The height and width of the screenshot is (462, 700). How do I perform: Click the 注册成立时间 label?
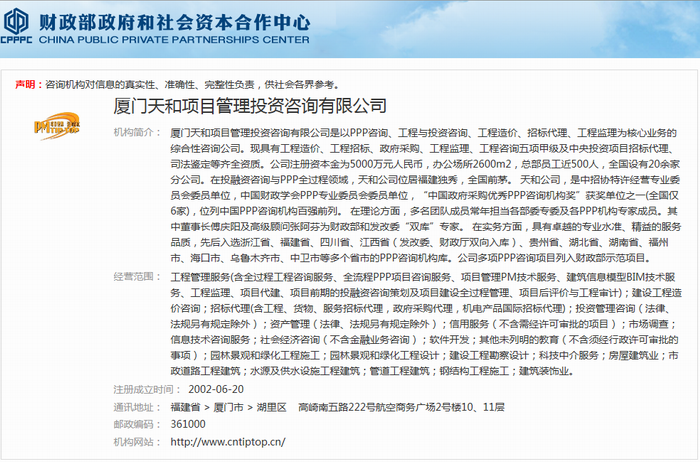pos(146,389)
